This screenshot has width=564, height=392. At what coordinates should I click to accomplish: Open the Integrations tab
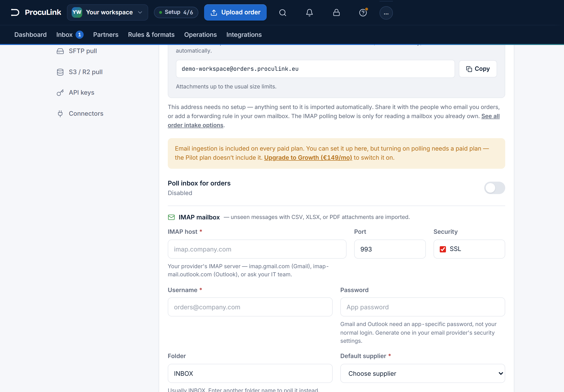coord(244,35)
